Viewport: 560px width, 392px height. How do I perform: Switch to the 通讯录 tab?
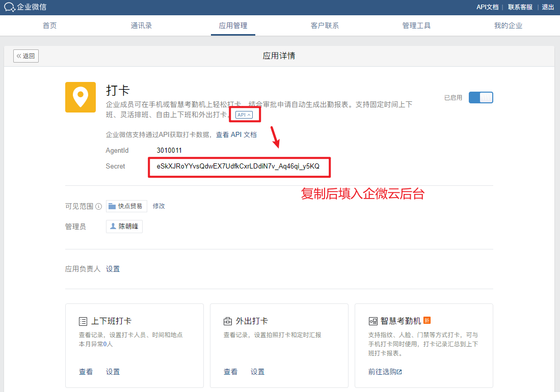point(141,25)
